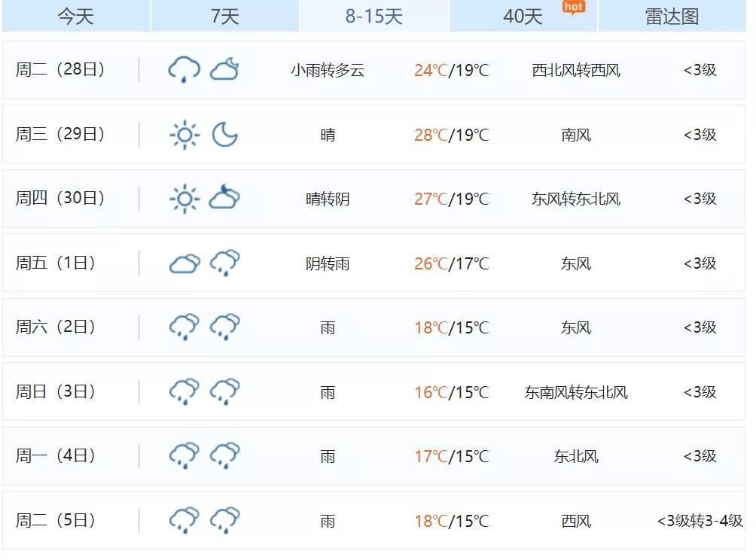Switch to the 雷达图 tab
Viewport: 756px width, 560px height.
[672, 16]
